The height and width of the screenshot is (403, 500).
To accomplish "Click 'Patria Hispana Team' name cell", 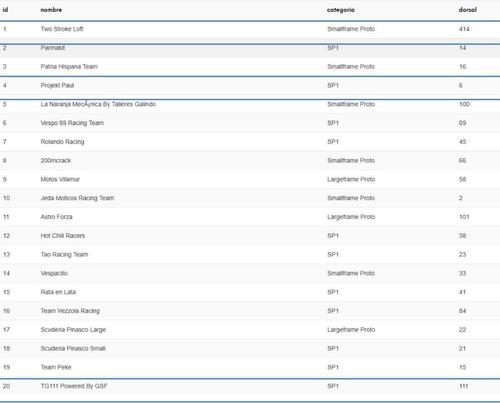I will [69, 67].
